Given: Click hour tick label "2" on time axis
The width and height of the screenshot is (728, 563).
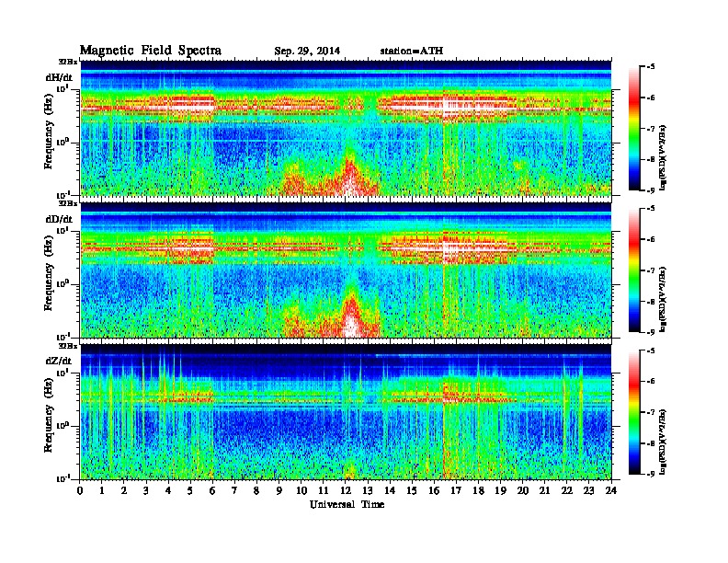Looking at the screenshot, I should (x=124, y=490).
